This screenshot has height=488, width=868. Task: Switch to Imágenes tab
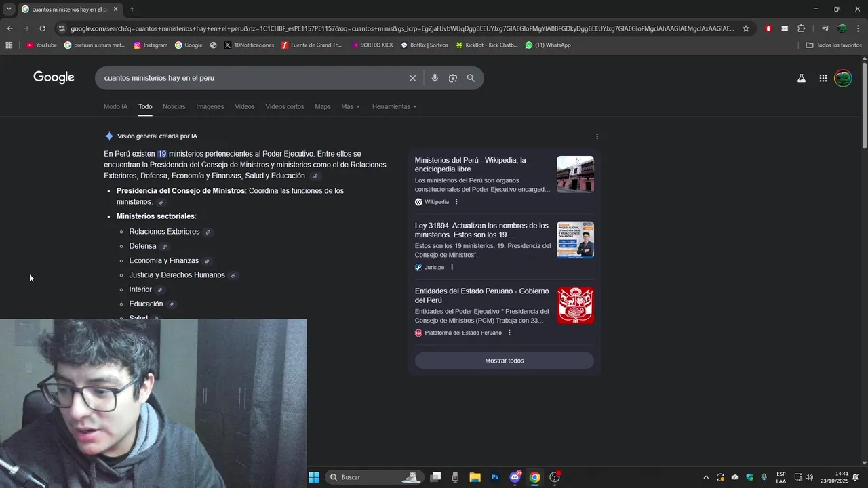(210, 106)
